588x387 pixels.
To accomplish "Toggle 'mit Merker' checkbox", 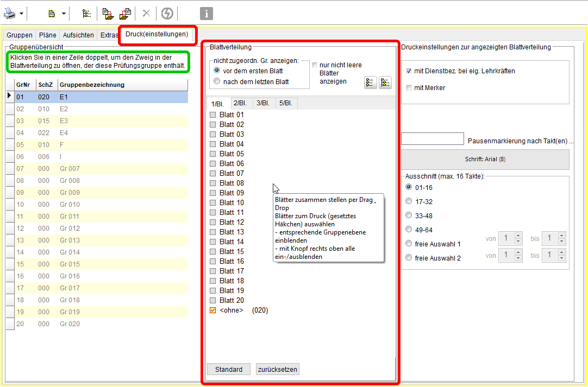I will click(409, 88).
